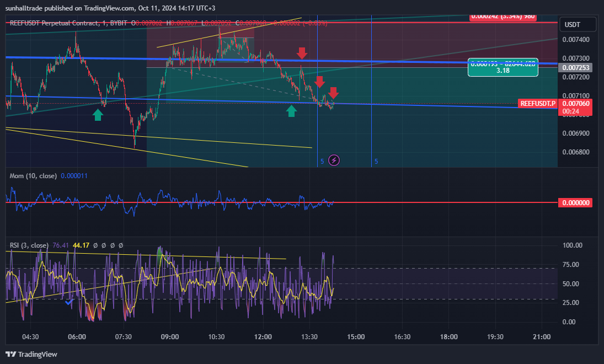Click the 50.00 RSI axis value
This screenshot has height=364, width=604.
coord(570,284)
